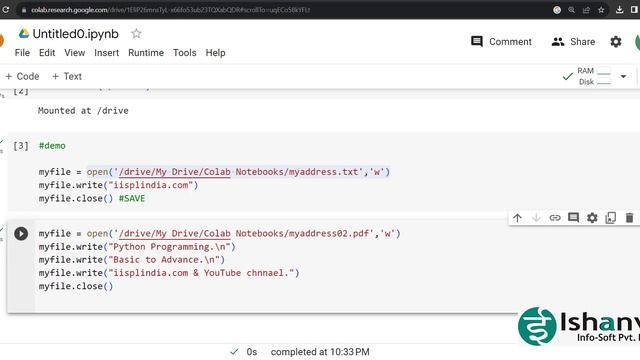
Task: Reload the browser page
Action: 5,9
